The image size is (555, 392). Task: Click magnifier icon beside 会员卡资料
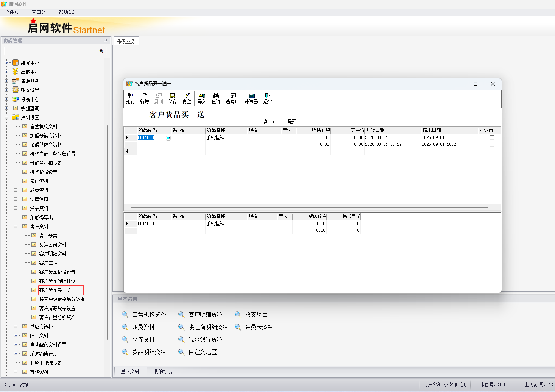click(x=238, y=327)
